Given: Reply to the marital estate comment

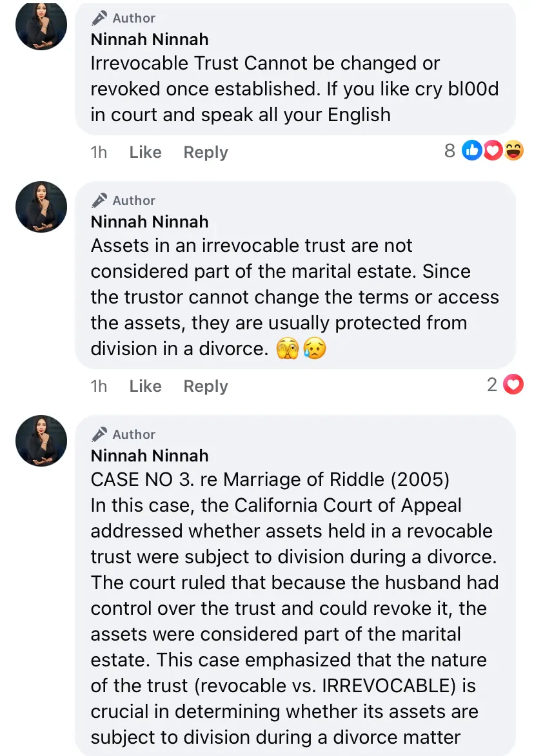Looking at the screenshot, I should click(206, 386).
